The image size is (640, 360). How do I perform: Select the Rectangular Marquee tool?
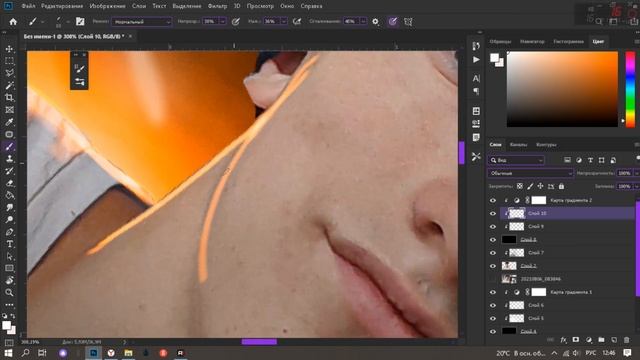coord(9,61)
